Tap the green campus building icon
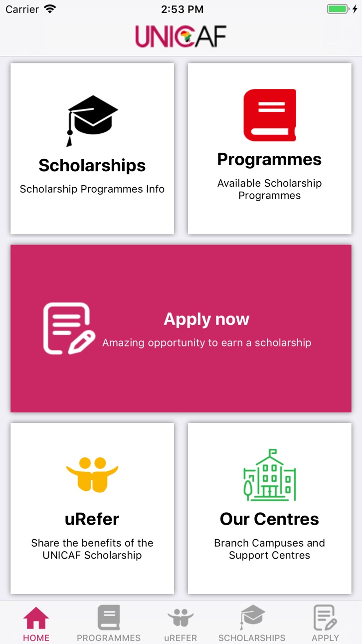 click(x=270, y=475)
